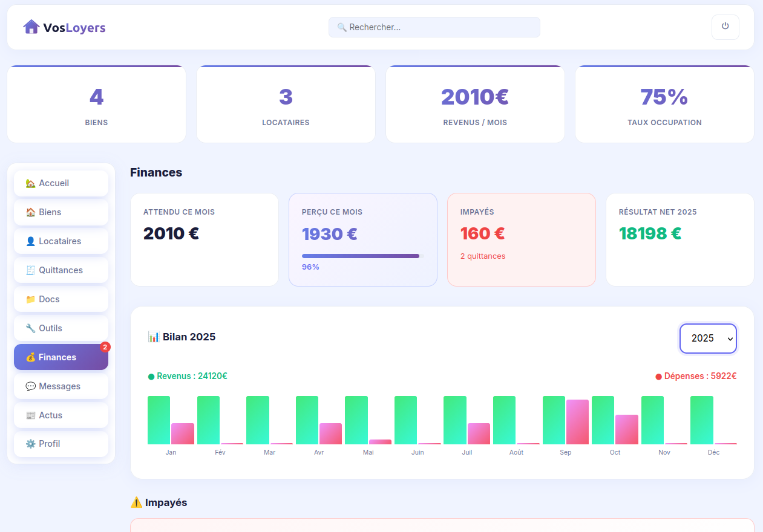The width and height of the screenshot is (763, 532).
Task: Open Actus news section
Action: pyautogui.click(x=61, y=415)
